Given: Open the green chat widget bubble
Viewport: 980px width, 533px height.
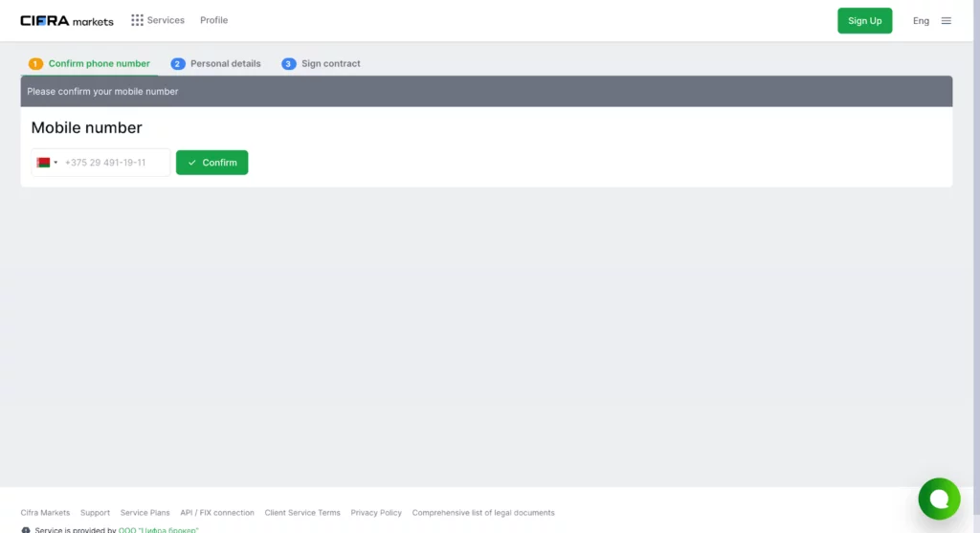Looking at the screenshot, I should (938, 499).
